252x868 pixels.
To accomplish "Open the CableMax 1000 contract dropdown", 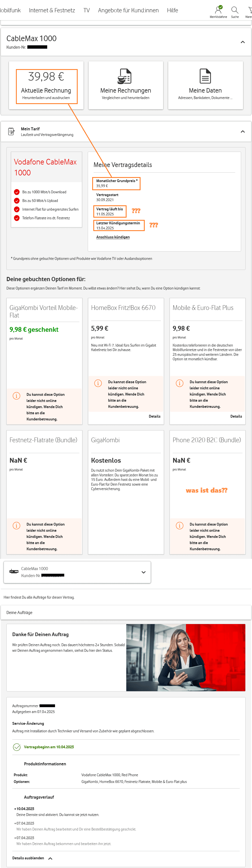I will (143, 572).
